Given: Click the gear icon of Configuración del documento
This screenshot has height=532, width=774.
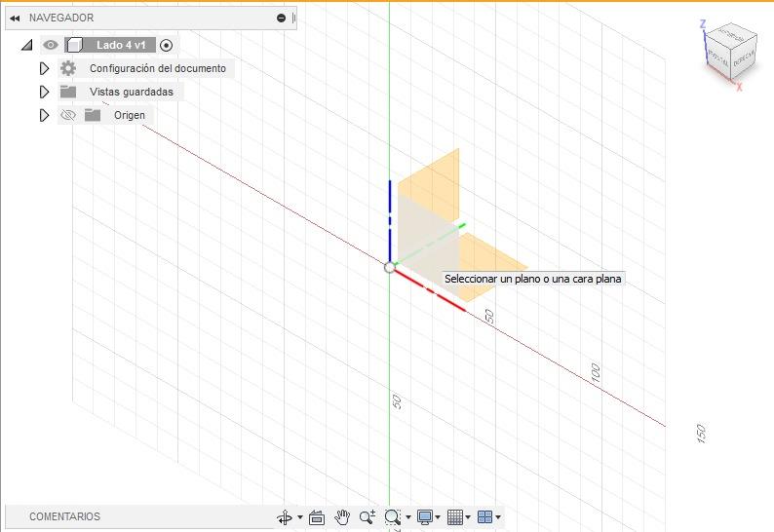Looking at the screenshot, I should (68, 68).
